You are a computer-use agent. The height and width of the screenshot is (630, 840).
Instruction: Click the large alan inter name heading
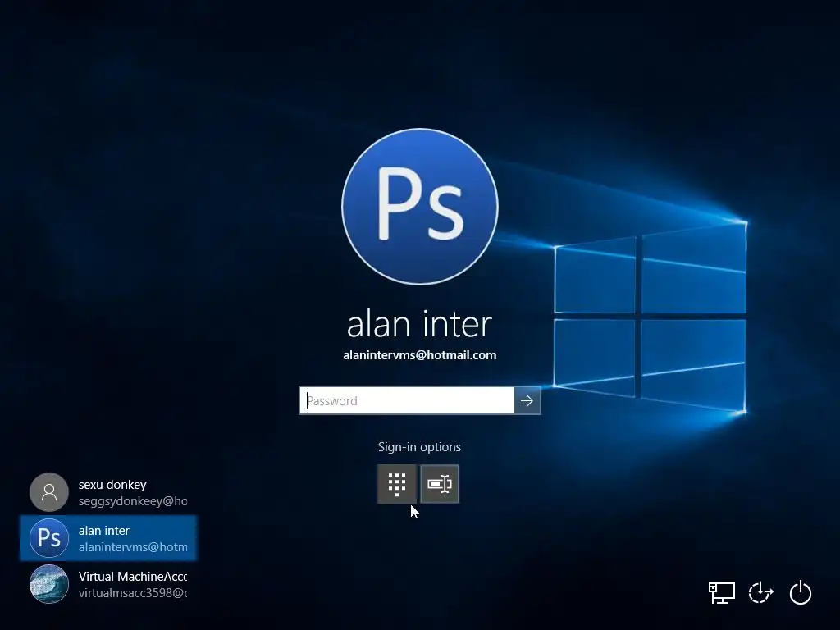(419, 324)
